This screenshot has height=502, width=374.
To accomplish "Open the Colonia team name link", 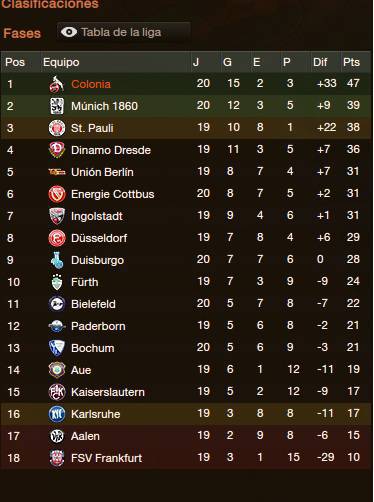I will click(x=91, y=84).
